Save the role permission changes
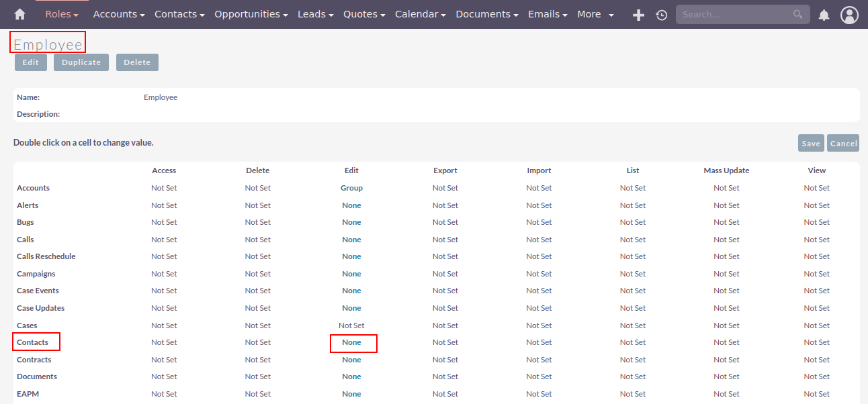 [x=811, y=143]
